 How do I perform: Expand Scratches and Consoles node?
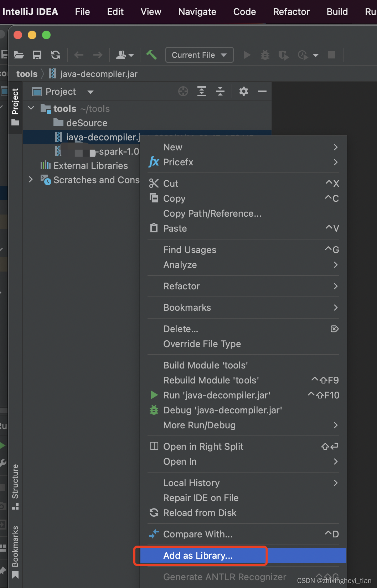31,179
